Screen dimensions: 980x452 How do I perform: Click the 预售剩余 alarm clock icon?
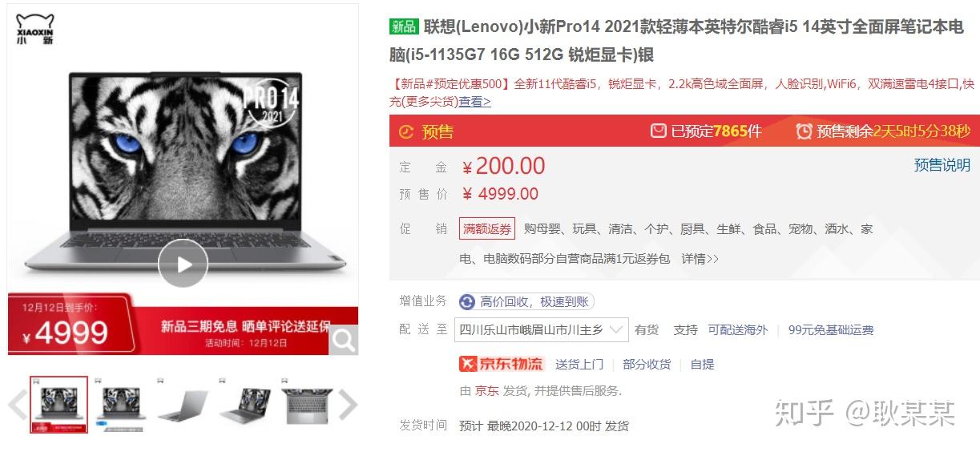pyautogui.click(x=804, y=131)
